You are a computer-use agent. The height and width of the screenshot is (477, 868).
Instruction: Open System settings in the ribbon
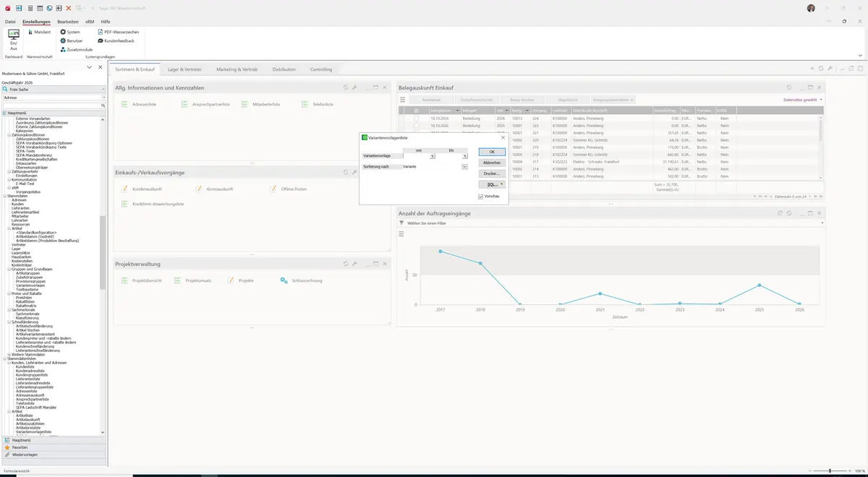point(70,32)
